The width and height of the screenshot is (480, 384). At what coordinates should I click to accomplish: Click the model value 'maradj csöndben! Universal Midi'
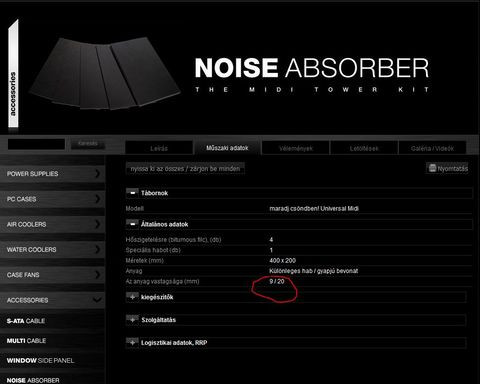[x=314, y=209]
